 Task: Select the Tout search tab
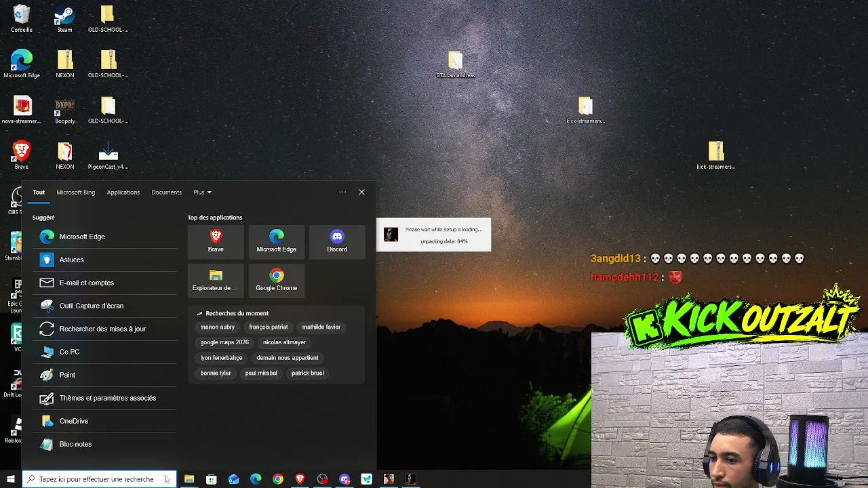coord(39,192)
